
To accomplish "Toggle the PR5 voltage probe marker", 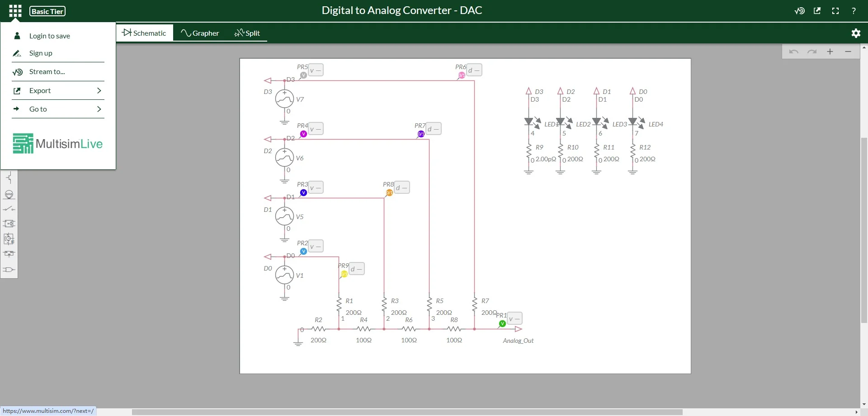I will coord(303,75).
